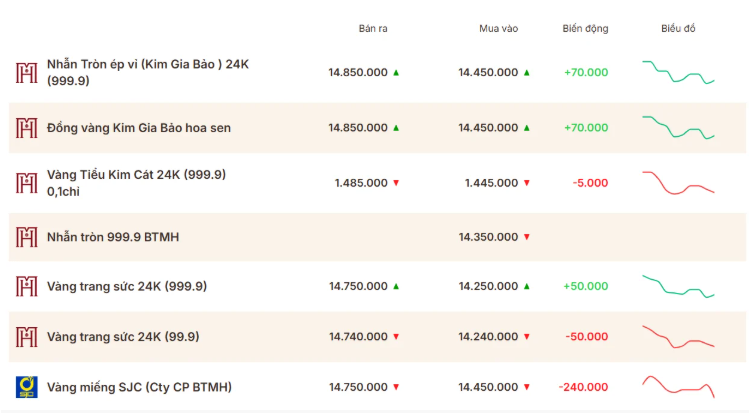Select the Bán ra column header

pyautogui.click(x=373, y=29)
